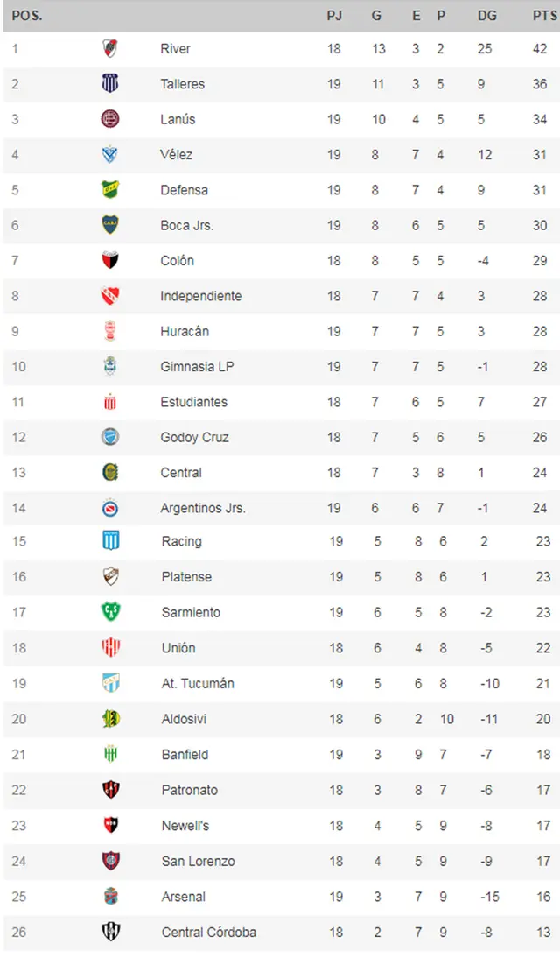Image resolution: width=560 pixels, height=958 pixels.
Task: Click the San Lorenzo club crest
Action: point(110,861)
